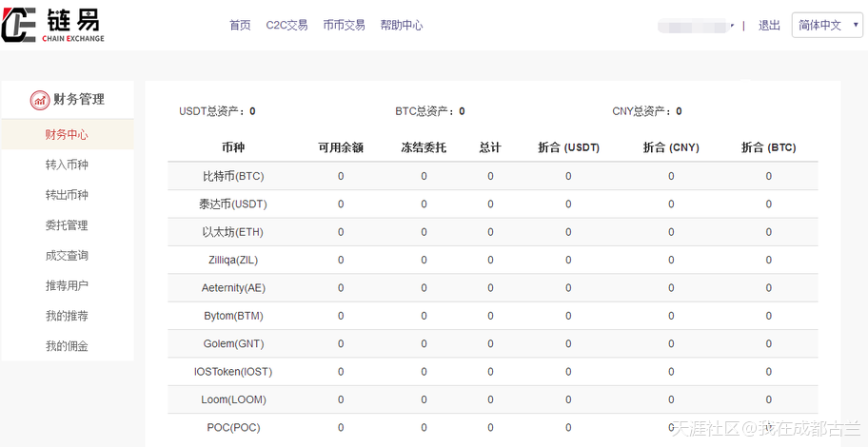Open 币币交易 trading page
The height and width of the screenshot is (447, 868).
pos(344,26)
